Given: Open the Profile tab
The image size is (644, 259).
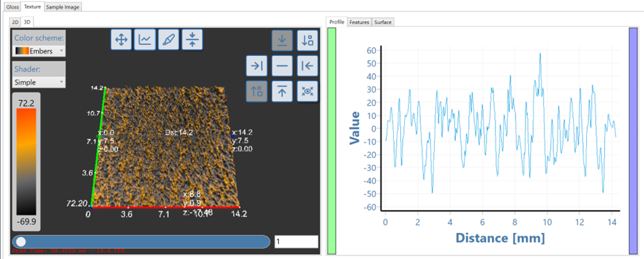Looking at the screenshot, I should [x=337, y=22].
